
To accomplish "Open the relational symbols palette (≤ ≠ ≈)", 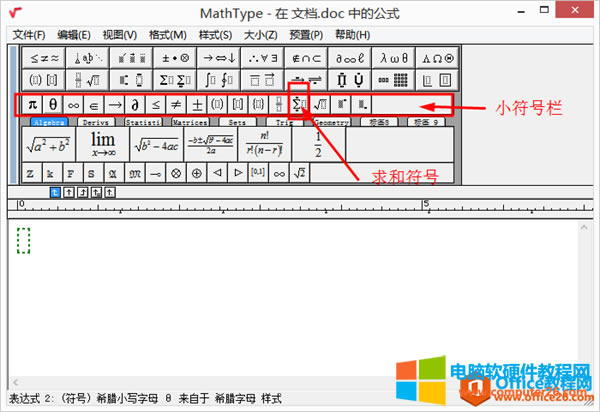I will [44, 58].
